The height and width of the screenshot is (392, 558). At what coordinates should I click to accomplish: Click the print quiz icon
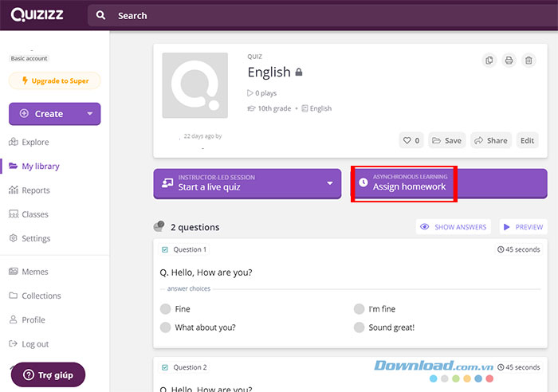coord(509,61)
